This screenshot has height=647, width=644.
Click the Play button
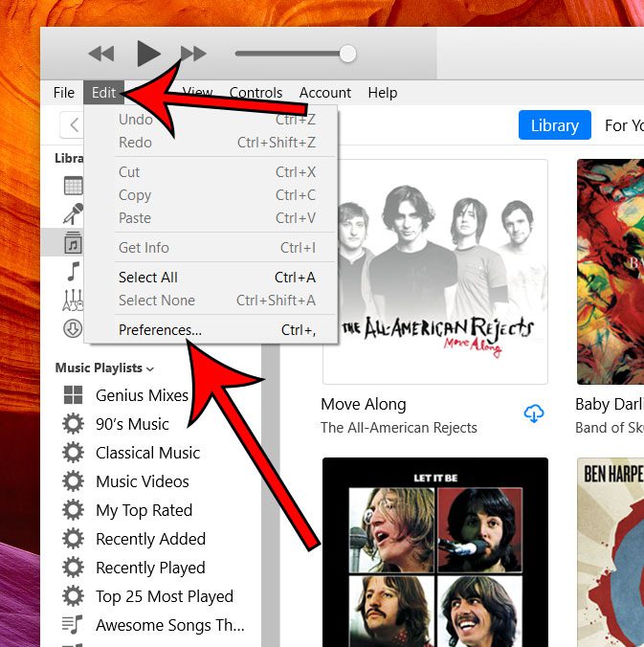pyautogui.click(x=147, y=54)
